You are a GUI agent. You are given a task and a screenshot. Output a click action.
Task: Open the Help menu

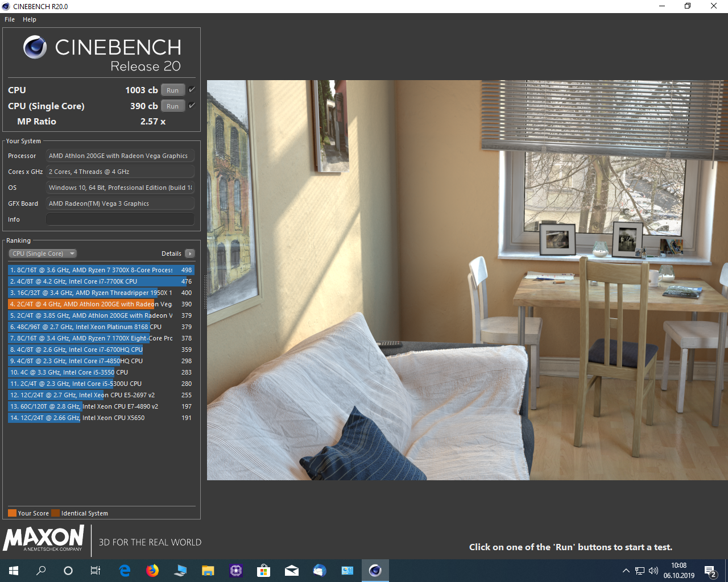click(x=30, y=19)
